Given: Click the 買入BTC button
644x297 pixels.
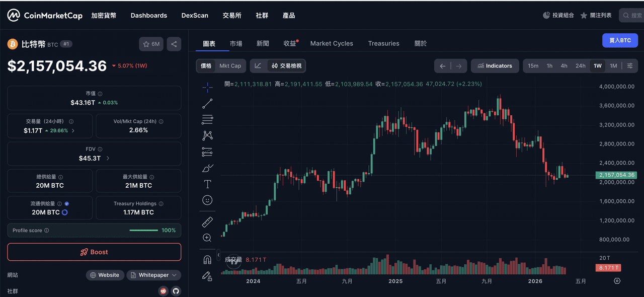Looking at the screenshot, I should tap(620, 40).
